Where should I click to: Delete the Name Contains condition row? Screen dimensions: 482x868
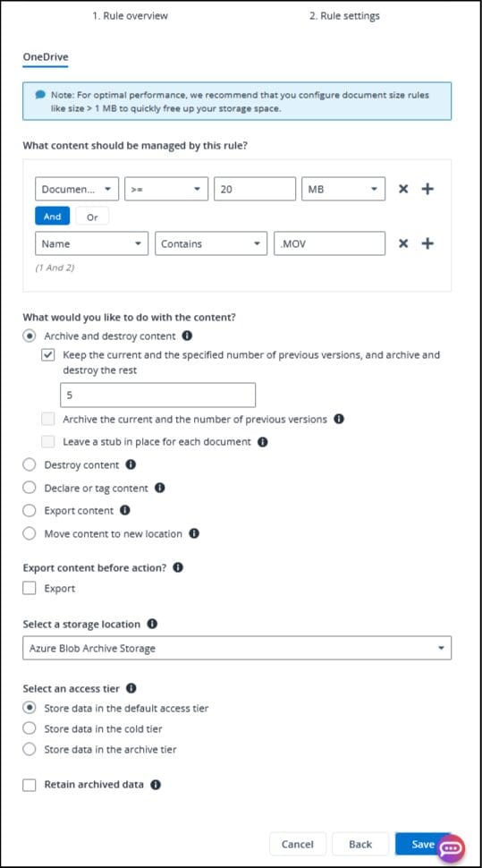[x=403, y=243]
